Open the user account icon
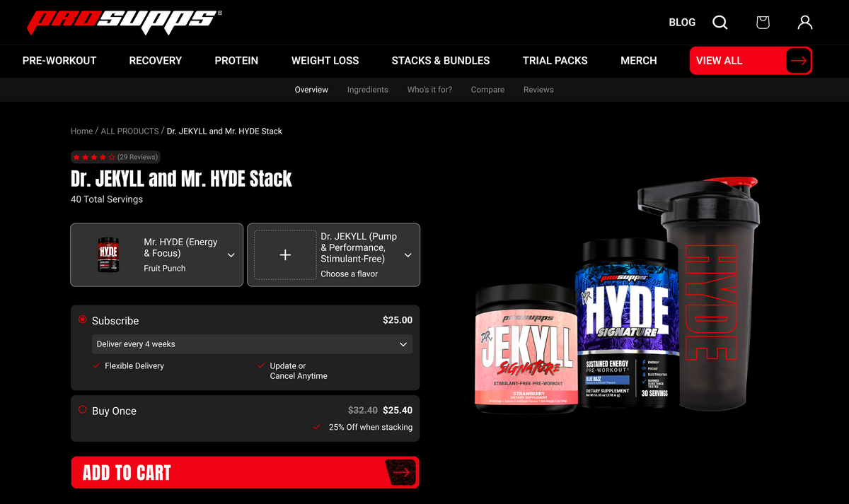Image resolution: width=849 pixels, height=504 pixels. click(805, 23)
